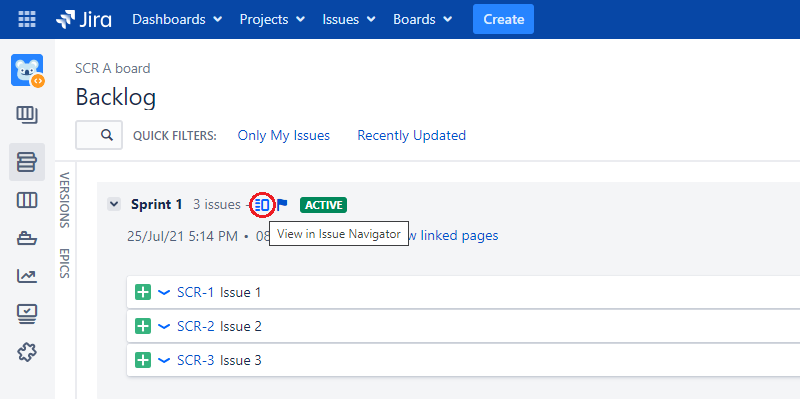Open the EPICS side panel tab
This screenshot has height=399, width=800.
[x=64, y=263]
